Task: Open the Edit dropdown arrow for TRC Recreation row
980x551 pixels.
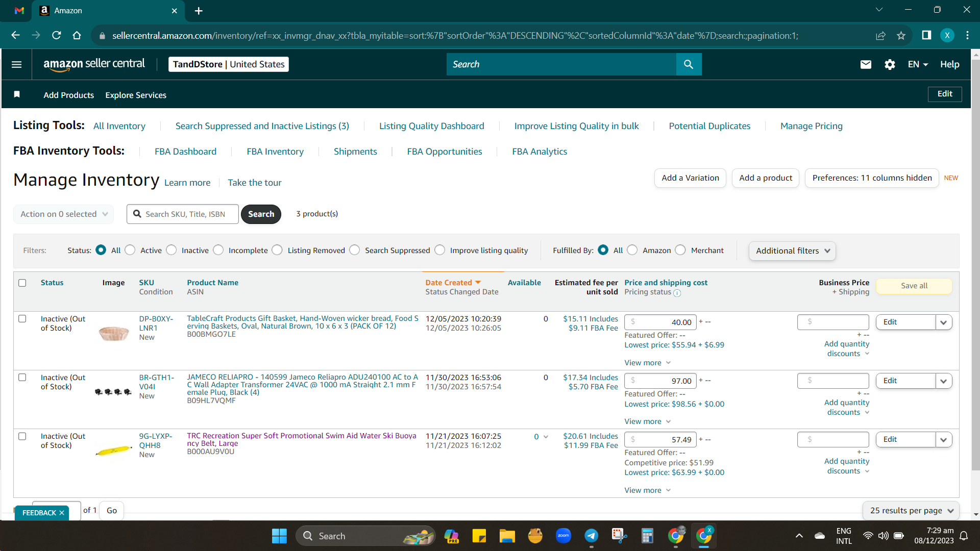Action: (944, 440)
